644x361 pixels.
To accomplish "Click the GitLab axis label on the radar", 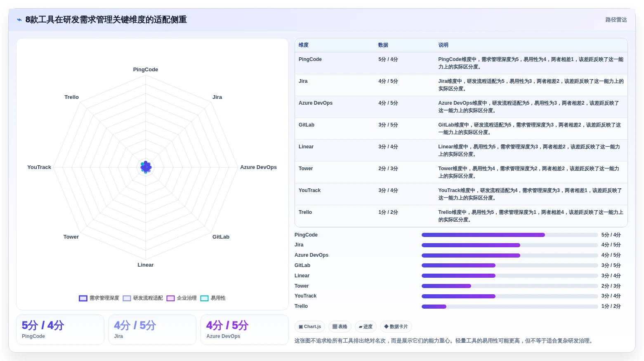I will [221, 237].
